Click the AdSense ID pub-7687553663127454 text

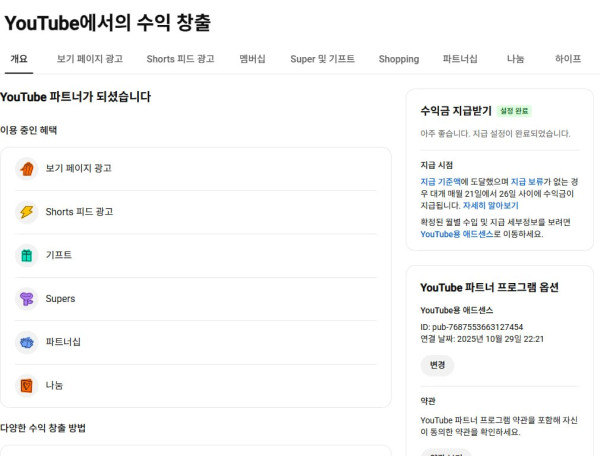click(x=471, y=327)
